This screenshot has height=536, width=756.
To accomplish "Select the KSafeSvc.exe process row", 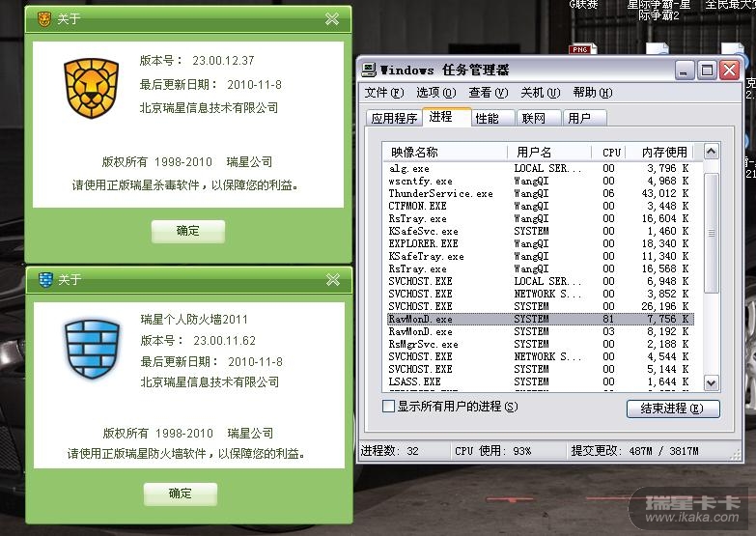I will click(540, 231).
